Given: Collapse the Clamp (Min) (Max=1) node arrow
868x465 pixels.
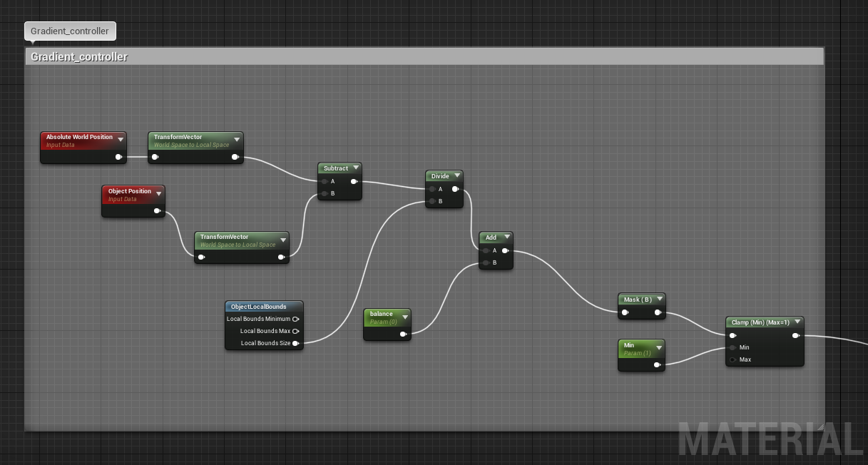Looking at the screenshot, I should click(797, 322).
